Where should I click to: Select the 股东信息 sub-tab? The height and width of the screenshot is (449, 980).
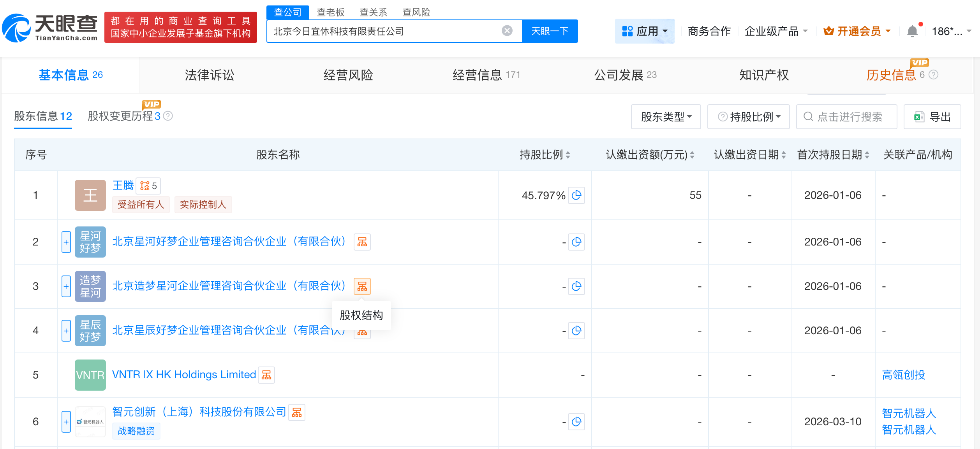[x=43, y=116]
